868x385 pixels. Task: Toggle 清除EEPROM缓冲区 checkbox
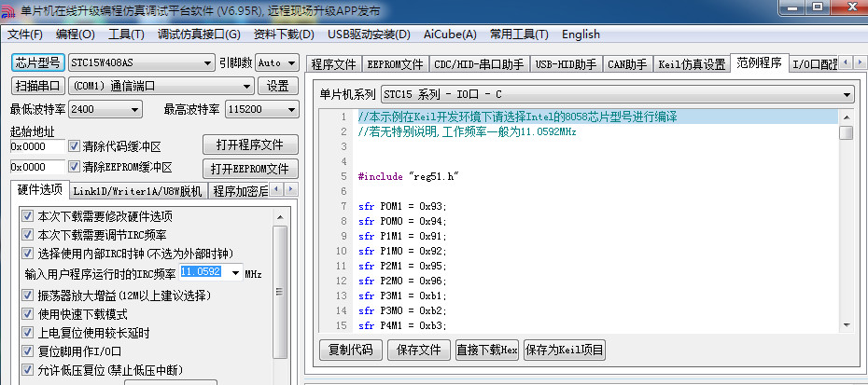[74, 167]
